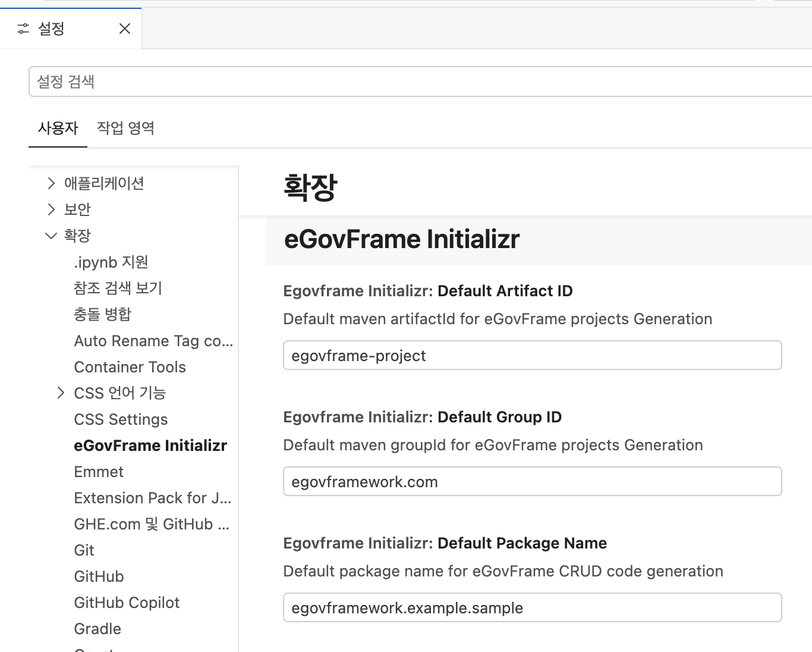
Task: Open GitHub Copilot settings
Action: click(x=126, y=602)
